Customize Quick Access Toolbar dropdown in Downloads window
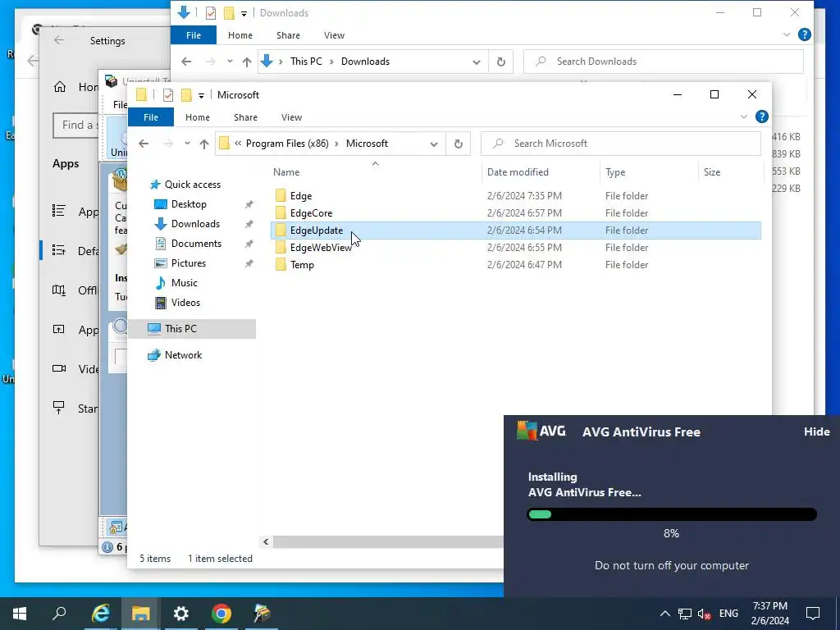This screenshot has height=630, width=840. click(x=244, y=14)
